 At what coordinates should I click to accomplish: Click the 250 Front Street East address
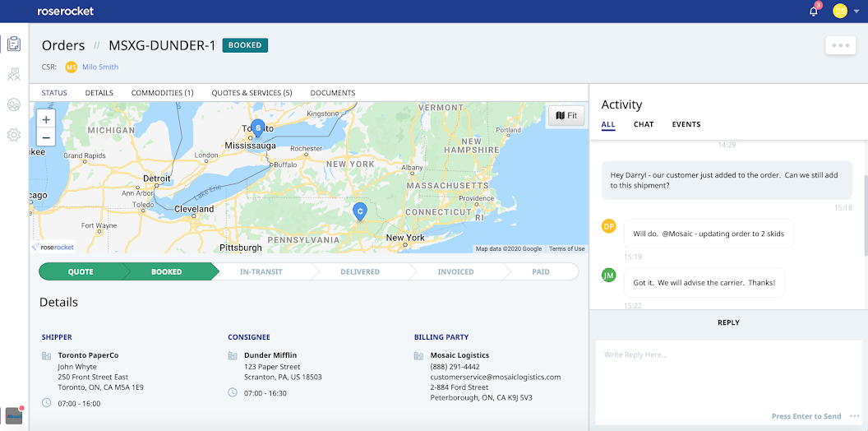click(92, 377)
